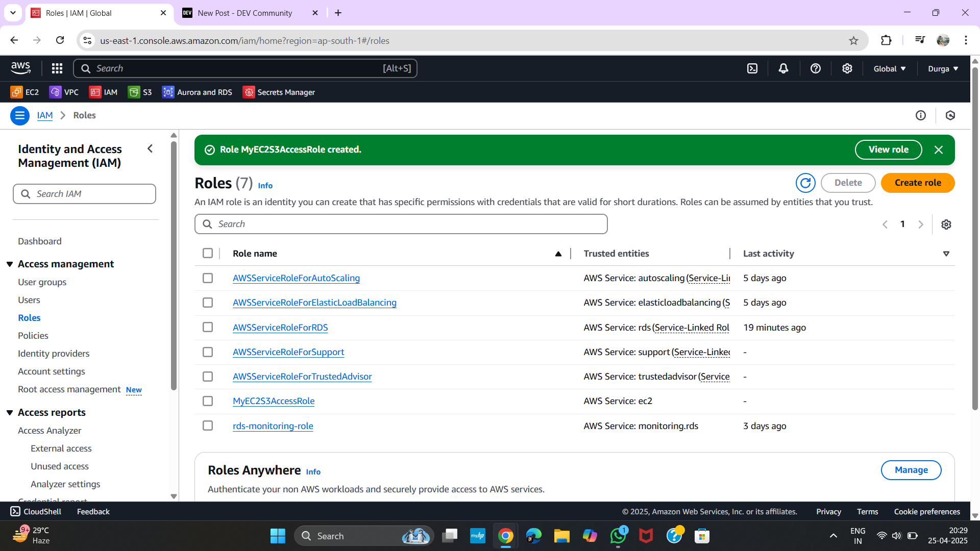Open the info panel icon near breadcrumb
Screen dimensions: 980x551
point(921,116)
